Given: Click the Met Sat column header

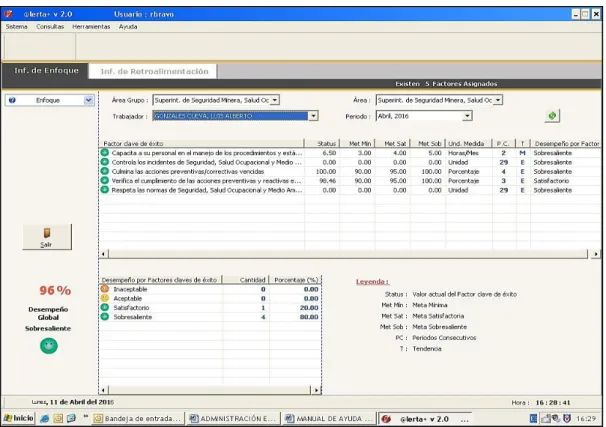Looking at the screenshot, I should (x=392, y=143).
